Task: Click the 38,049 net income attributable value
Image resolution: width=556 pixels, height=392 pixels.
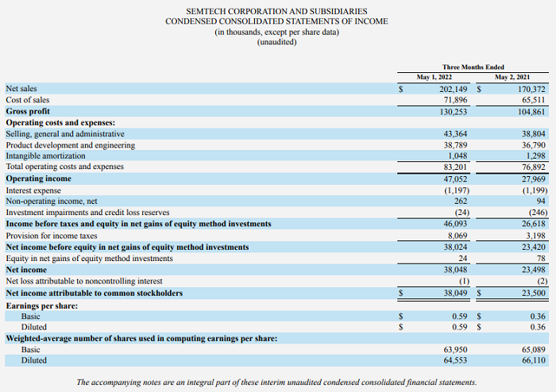Action: click(x=454, y=293)
